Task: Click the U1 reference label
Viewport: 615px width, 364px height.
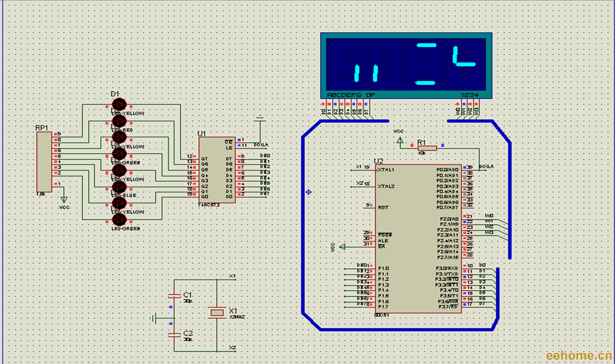Action: click(x=202, y=133)
